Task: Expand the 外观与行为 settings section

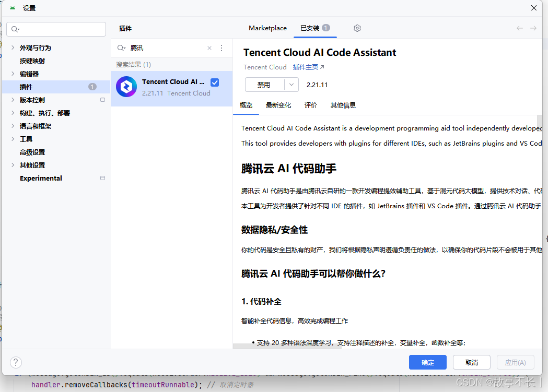Action: pyautogui.click(x=13, y=47)
